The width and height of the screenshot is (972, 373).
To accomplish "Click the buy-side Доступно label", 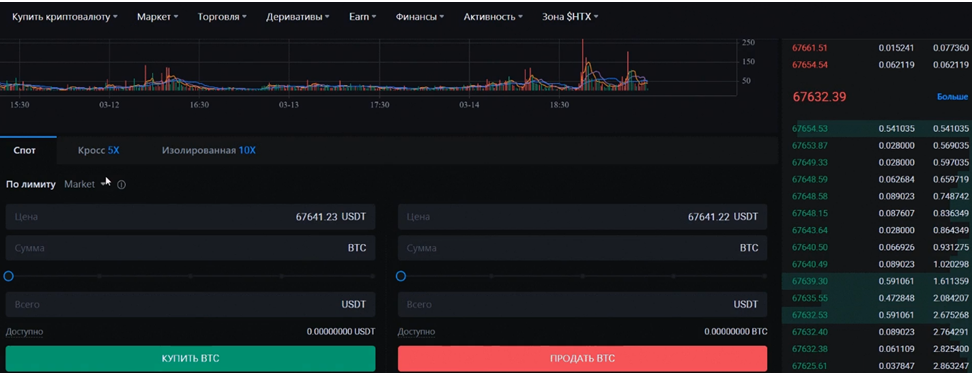I will click(x=25, y=332).
